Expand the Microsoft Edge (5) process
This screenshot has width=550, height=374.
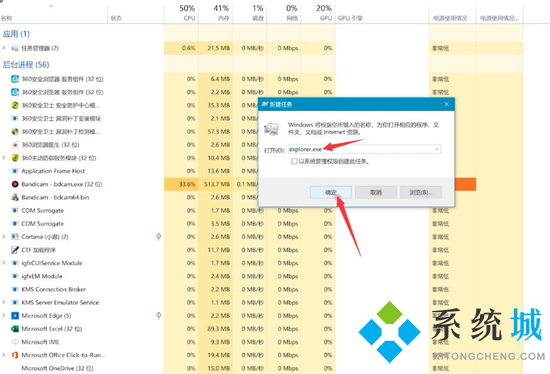[4, 315]
